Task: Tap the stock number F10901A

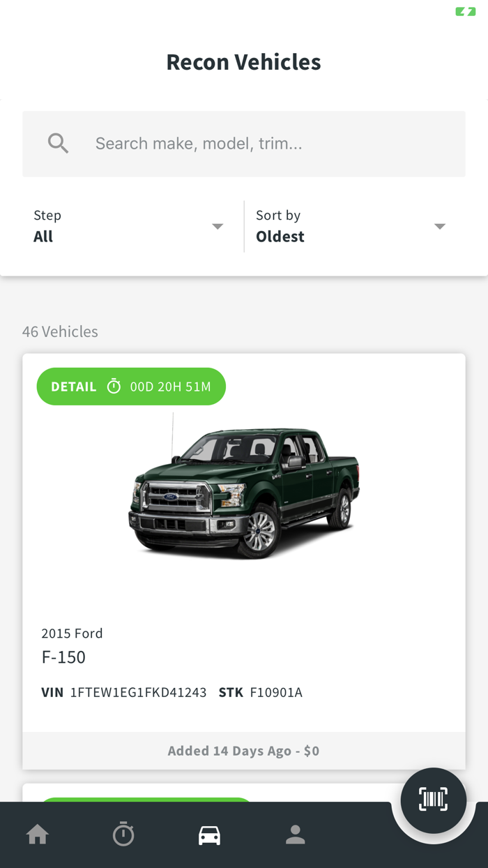Action: coord(276,693)
